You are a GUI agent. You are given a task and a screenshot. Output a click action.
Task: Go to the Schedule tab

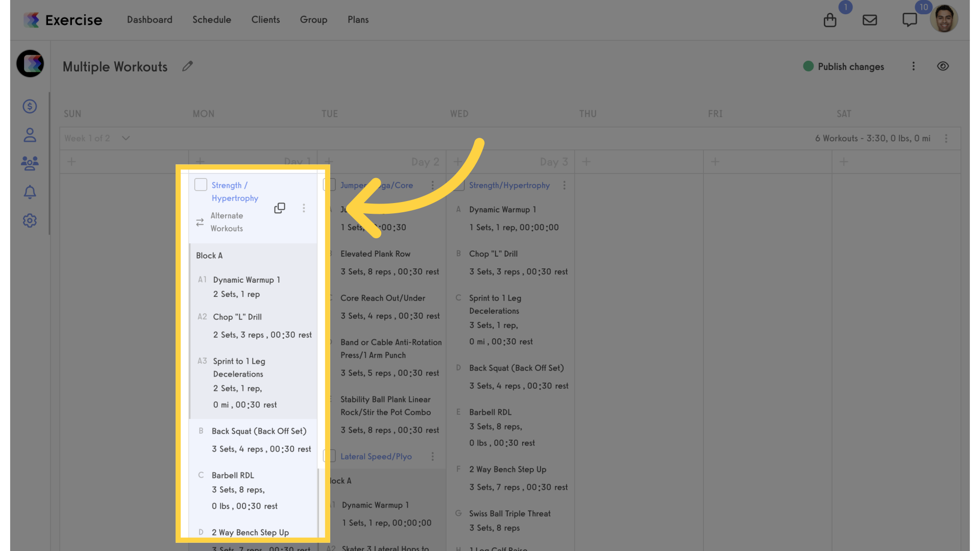point(212,19)
